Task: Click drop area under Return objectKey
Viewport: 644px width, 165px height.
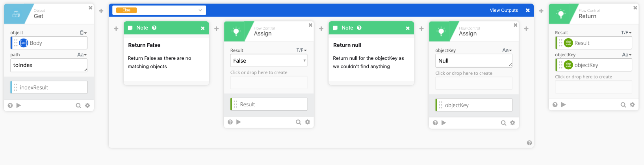Action: (593, 87)
